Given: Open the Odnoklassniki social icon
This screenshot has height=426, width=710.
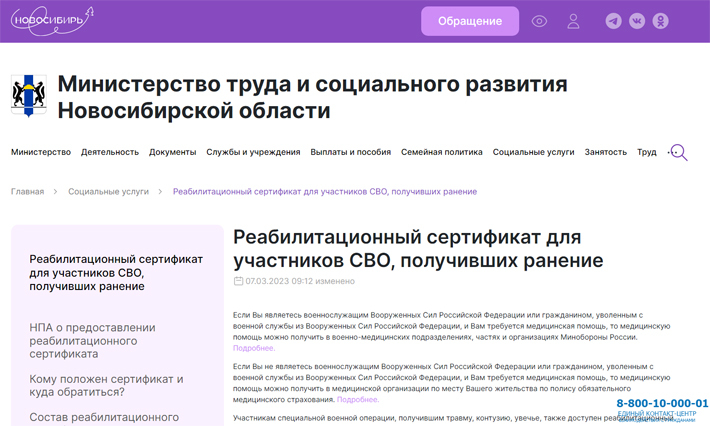Looking at the screenshot, I should pyautogui.click(x=660, y=21).
